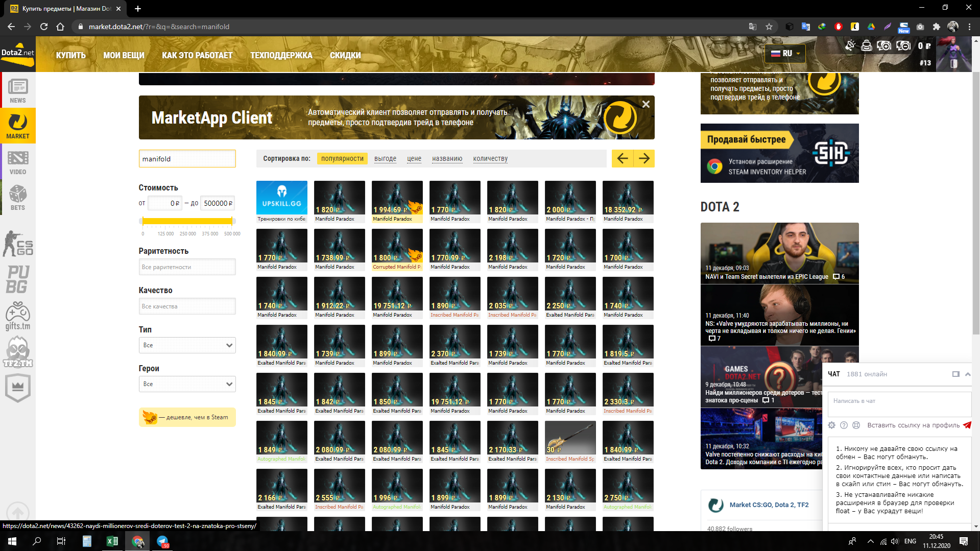Show hidden system tray icons
Viewport: 980px width, 551px height.
pos(870,541)
